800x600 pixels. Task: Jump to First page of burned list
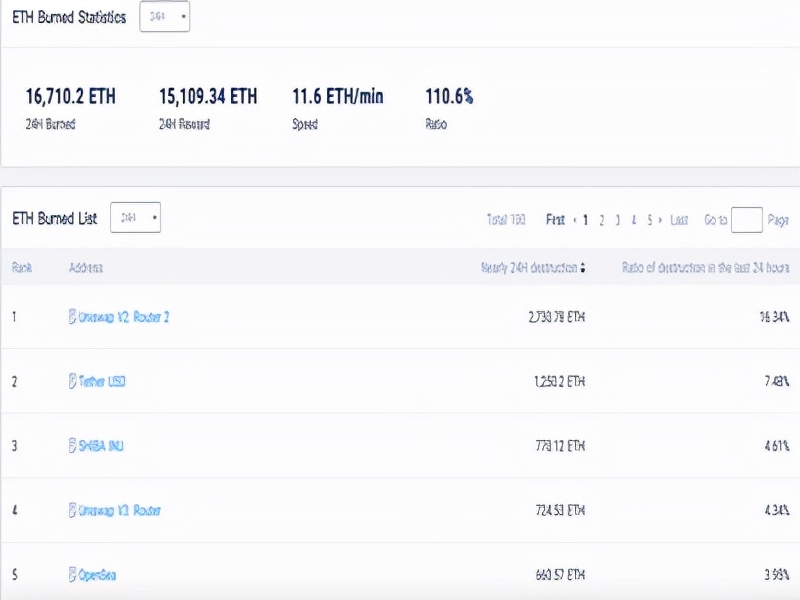pos(554,220)
